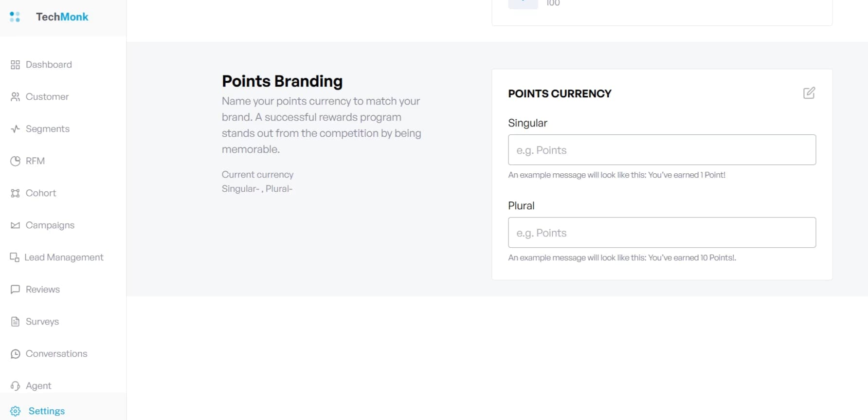Select the Cohort sidebar icon
The image size is (868, 420).
15,193
